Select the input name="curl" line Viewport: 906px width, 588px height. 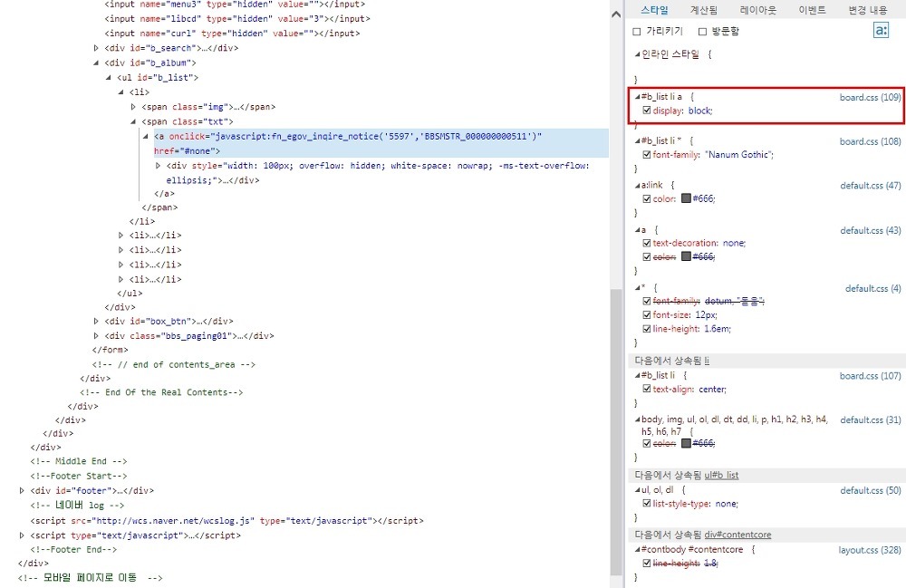[x=232, y=34]
